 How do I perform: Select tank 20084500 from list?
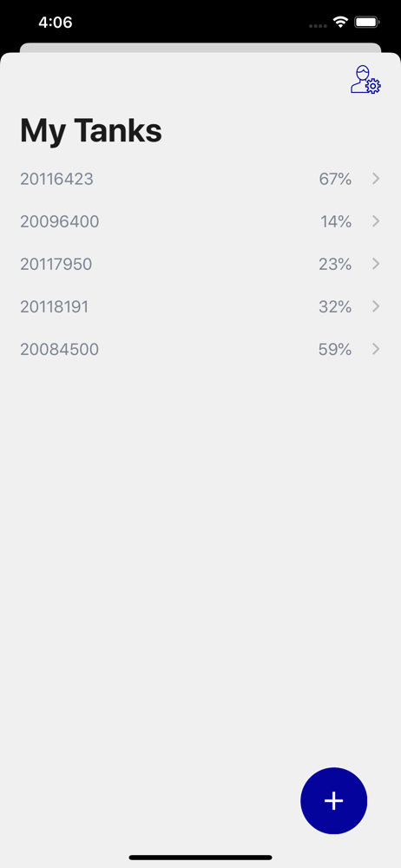point(200,349)
